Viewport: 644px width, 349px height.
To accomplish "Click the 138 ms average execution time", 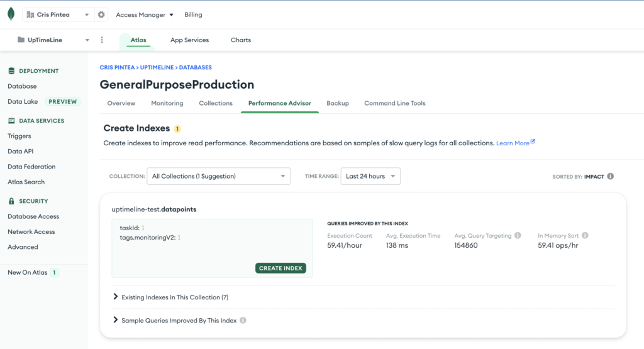I will point(397,245).
